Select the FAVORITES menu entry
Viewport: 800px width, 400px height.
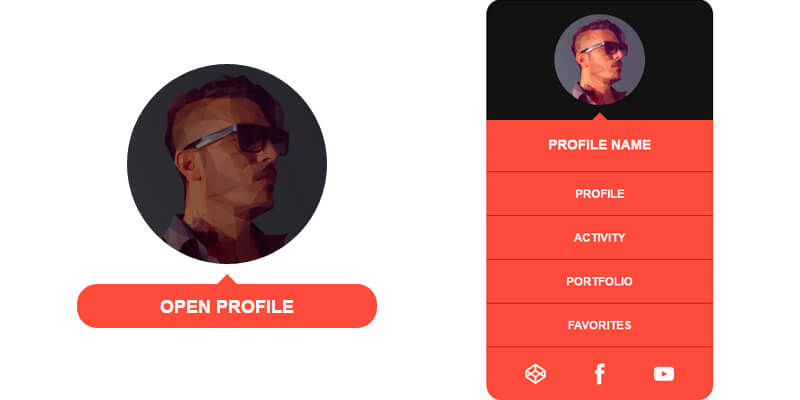tap(599, 326)
